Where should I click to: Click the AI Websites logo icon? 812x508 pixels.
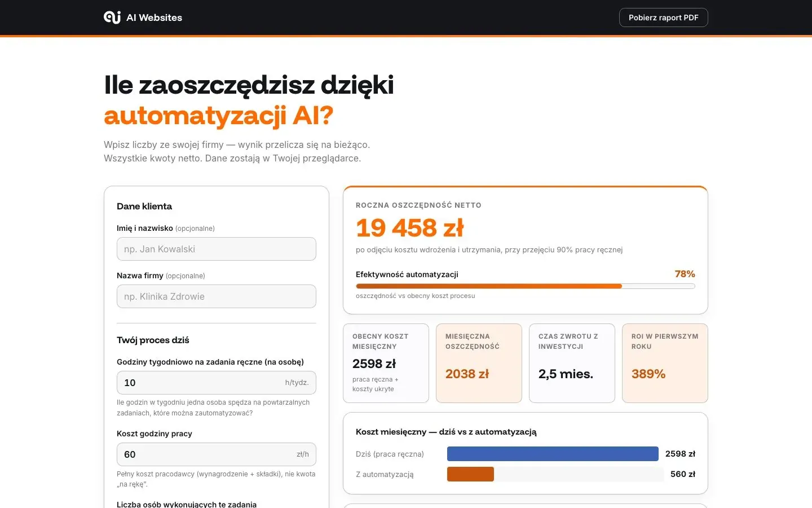click(112, 17)
